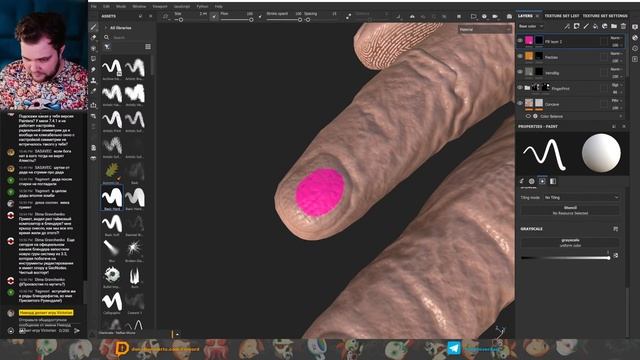
Task: Delete layer with trash icon
Action: pyautogui.click(x=623, y=26)
